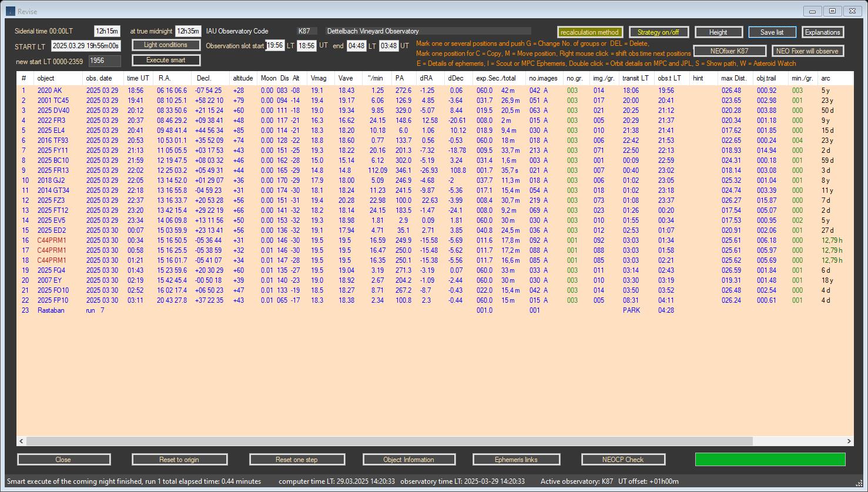
Task: Click the Dettelbach Vineyard Observatory field
Action: (x=428, y=31)
